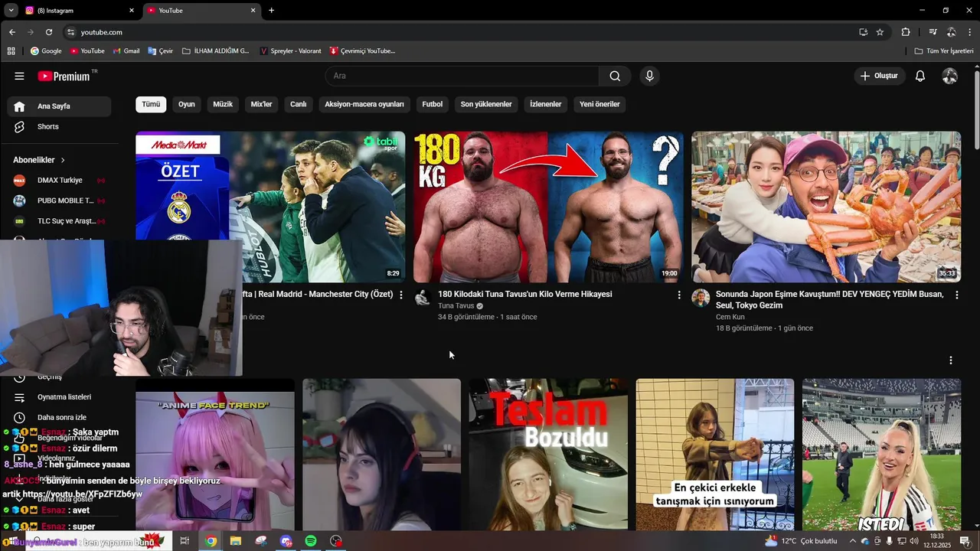The width and height of the screenshot is (980, 551).
Task: Play Cem Kun Japon Eşime thumbnail
Action: point(826,207)
